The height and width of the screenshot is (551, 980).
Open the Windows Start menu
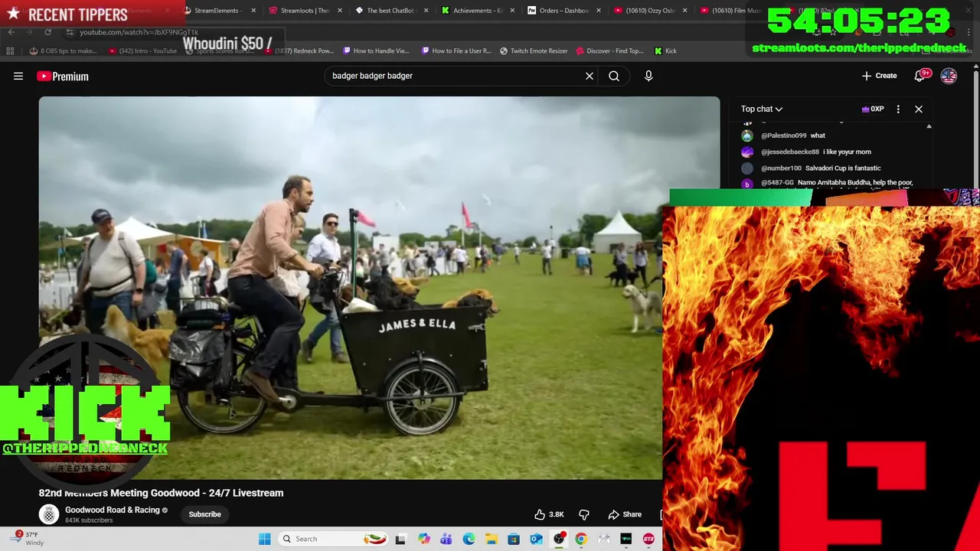(264, 539)
